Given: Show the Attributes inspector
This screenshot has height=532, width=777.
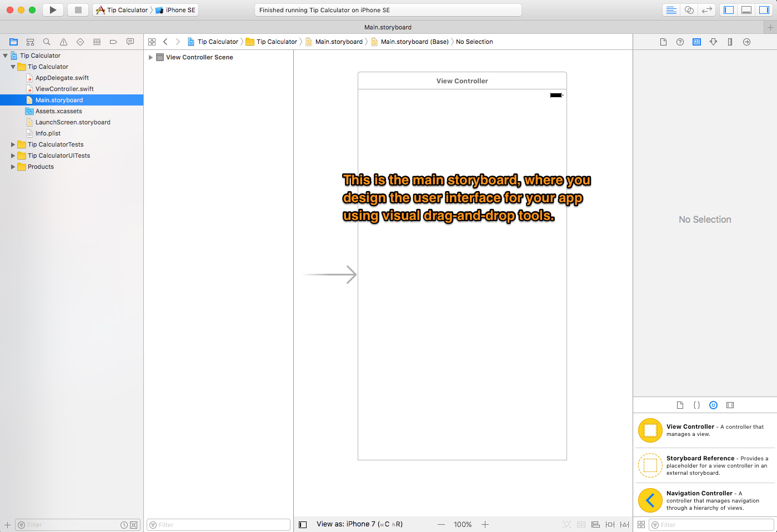Looking at the screenshot, I should click(x=713, y=42).
